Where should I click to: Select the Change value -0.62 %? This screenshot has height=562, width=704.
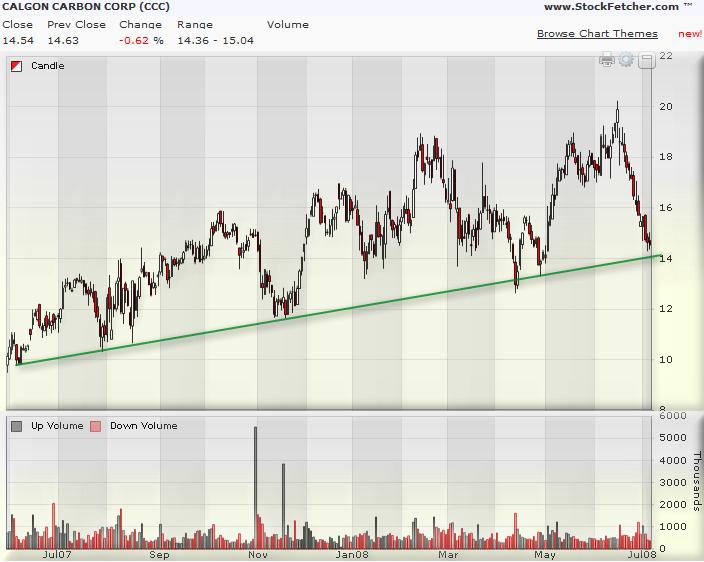click(x=141, y=40)
